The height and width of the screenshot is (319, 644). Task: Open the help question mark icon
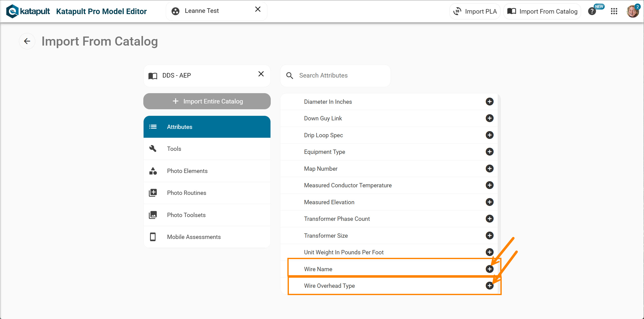pos(592,11)
